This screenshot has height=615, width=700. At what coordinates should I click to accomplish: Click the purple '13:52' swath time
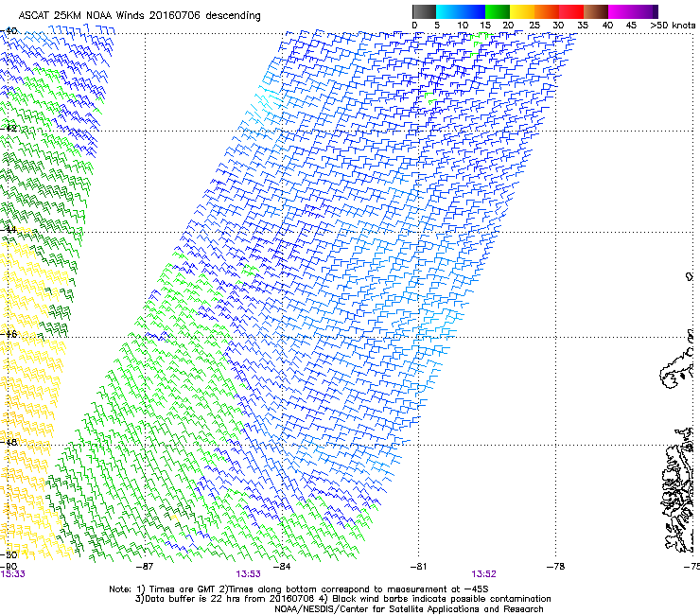(484, 574)
